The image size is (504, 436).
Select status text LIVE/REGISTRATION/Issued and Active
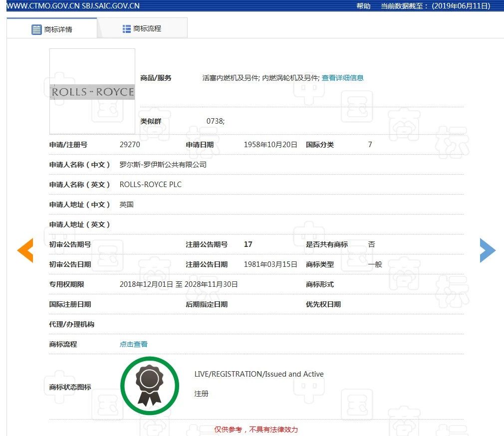tap(259, 374)
